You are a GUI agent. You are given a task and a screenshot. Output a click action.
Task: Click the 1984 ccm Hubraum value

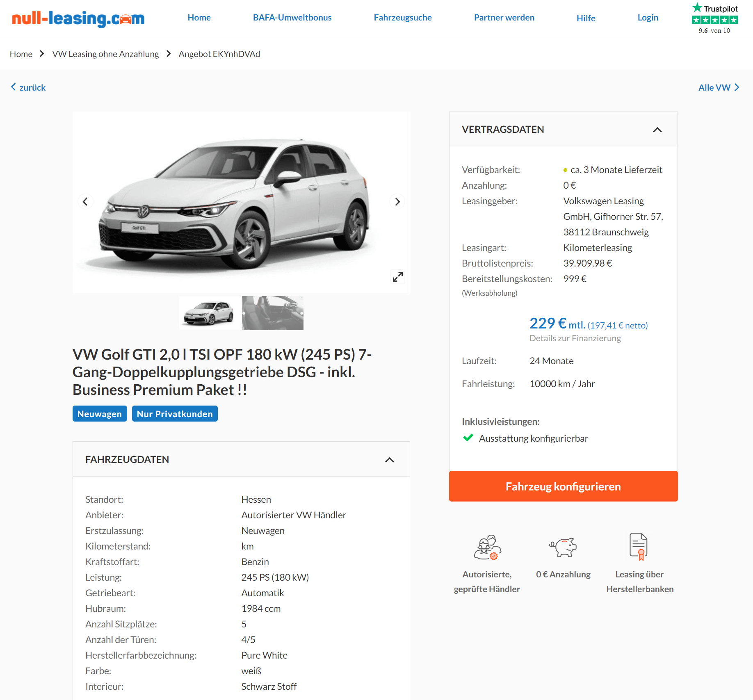[x=261, y=609]
